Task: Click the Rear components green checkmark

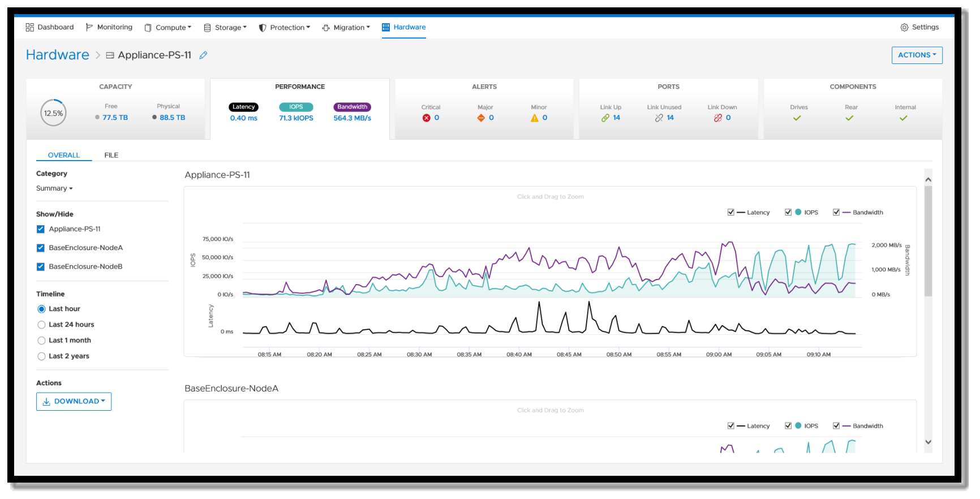Action: pos(849,118)
